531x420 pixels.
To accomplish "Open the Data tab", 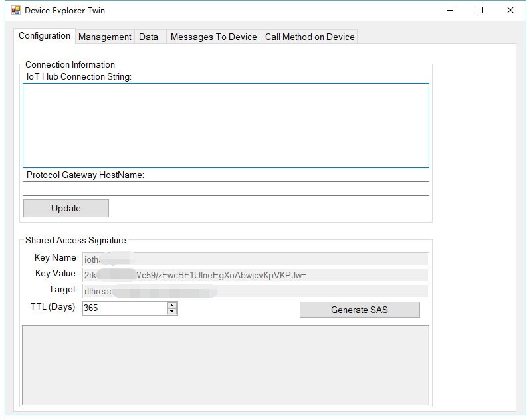I will [x=148, y=37].
